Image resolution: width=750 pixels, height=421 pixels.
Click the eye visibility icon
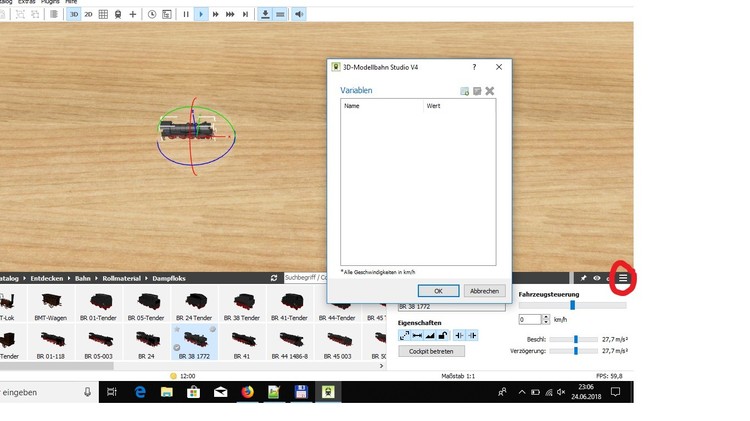(x=597, y=278)
